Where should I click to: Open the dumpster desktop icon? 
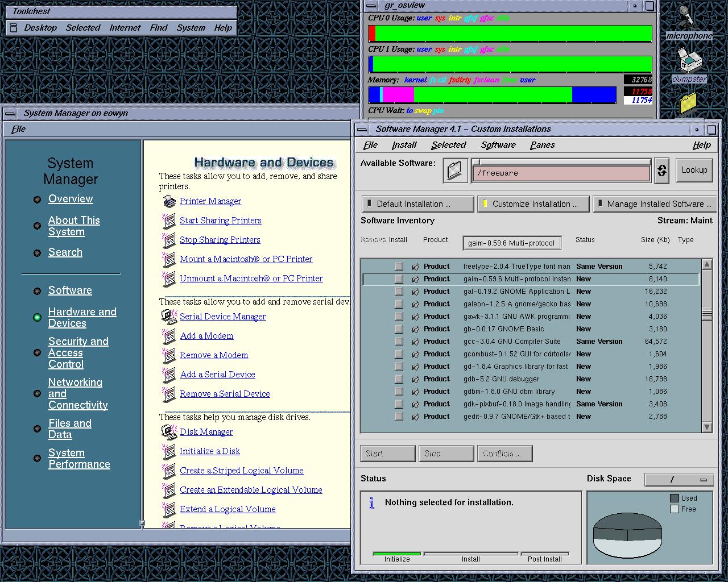689,60
